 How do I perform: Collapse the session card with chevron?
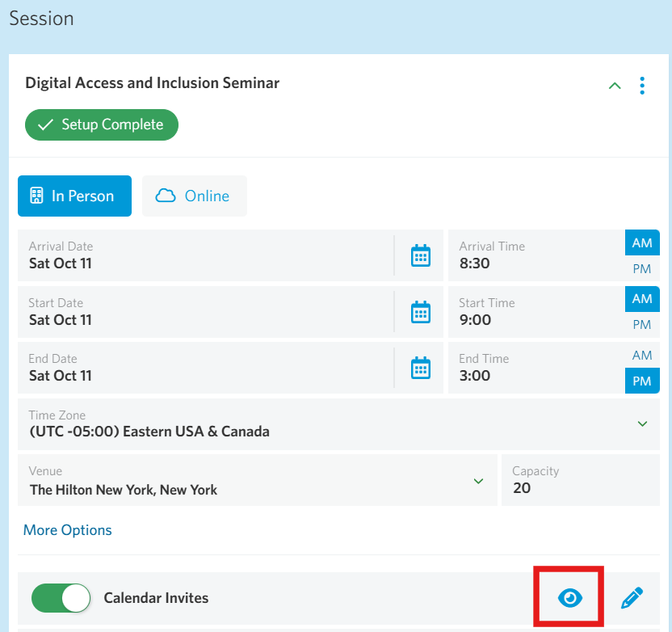(615, 86)
